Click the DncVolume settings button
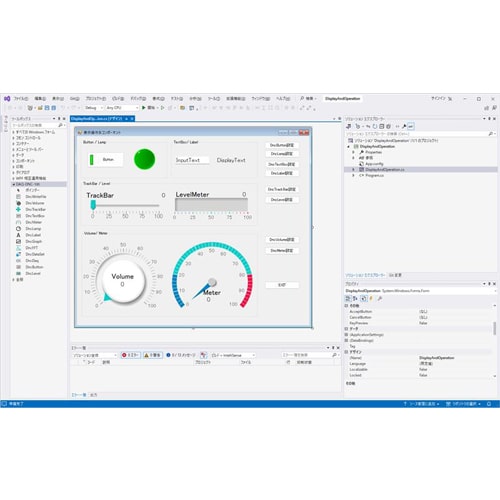The image size is (500, 500). pyautogui.click(x=282, y=240)
